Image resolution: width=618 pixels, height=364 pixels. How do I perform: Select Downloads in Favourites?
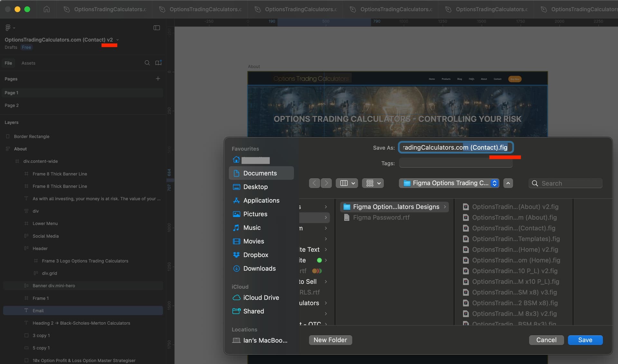tap(261, 268)
